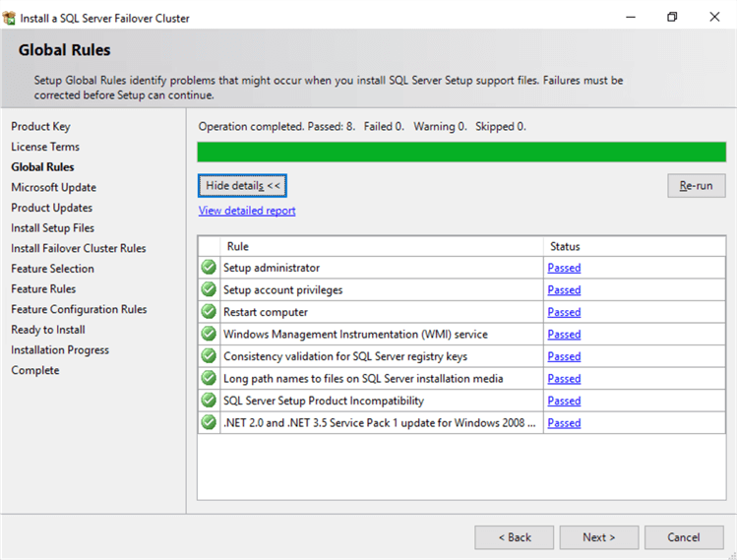
Task: Click the status icon for registry keys consistency rule
Action: [209, 356]
